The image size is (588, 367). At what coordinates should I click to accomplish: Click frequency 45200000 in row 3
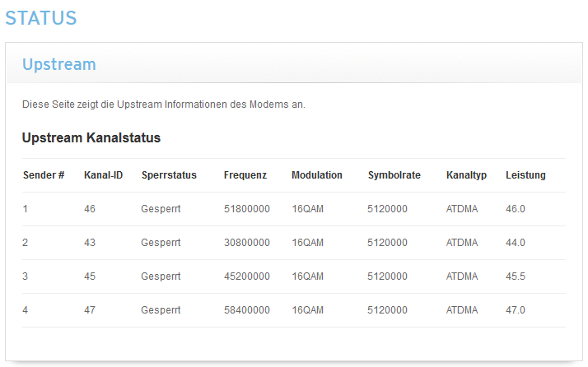247,276
